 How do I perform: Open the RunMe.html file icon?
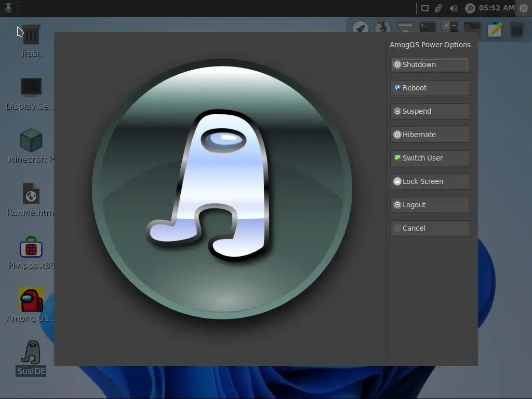point(31,200)
